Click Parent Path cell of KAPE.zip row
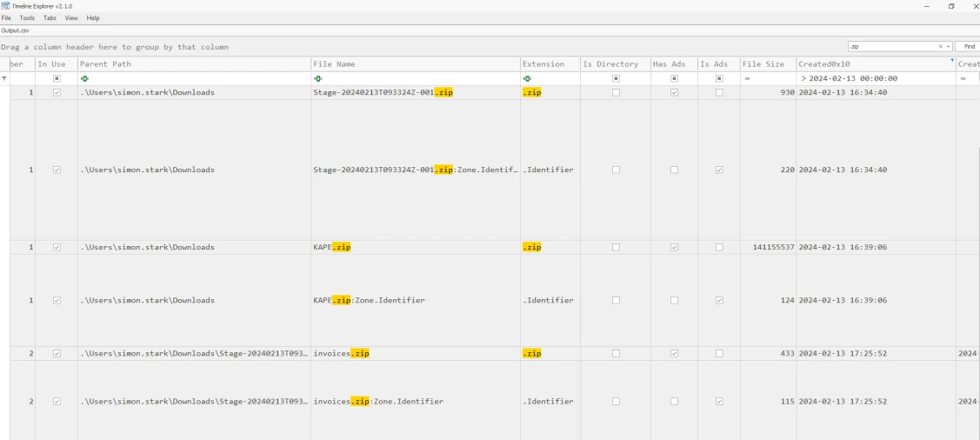This screenshot has height=440, width=980. (195, 247)
